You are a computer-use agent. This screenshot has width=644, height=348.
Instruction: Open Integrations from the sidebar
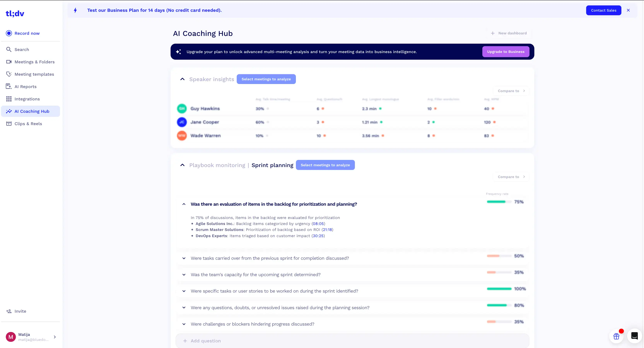pyautogui.click(x=27, y=99)
